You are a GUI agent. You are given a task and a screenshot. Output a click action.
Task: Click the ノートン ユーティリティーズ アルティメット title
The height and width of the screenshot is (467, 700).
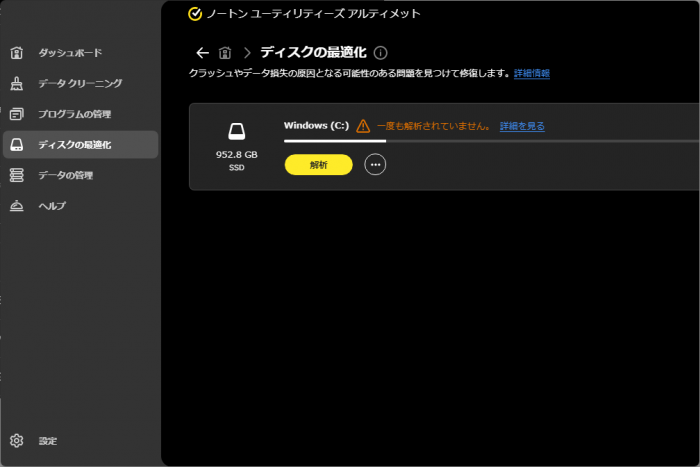click(x=313, y=14)
